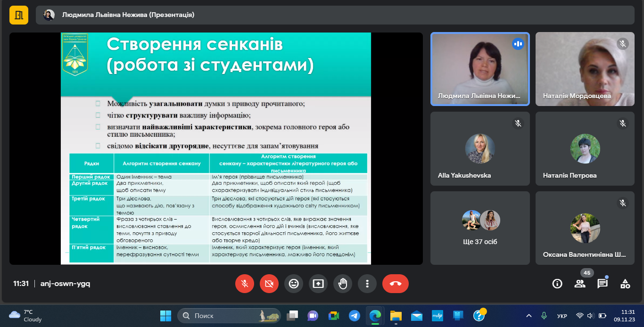Show the participants people panel
Viewport: 644px width, 327px height.
[580, 284]
